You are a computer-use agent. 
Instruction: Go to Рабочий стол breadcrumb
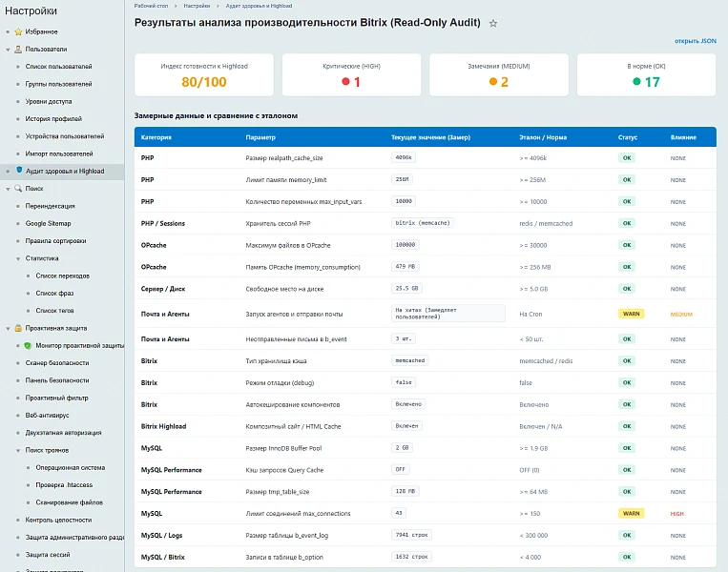(x=151, y=6)
